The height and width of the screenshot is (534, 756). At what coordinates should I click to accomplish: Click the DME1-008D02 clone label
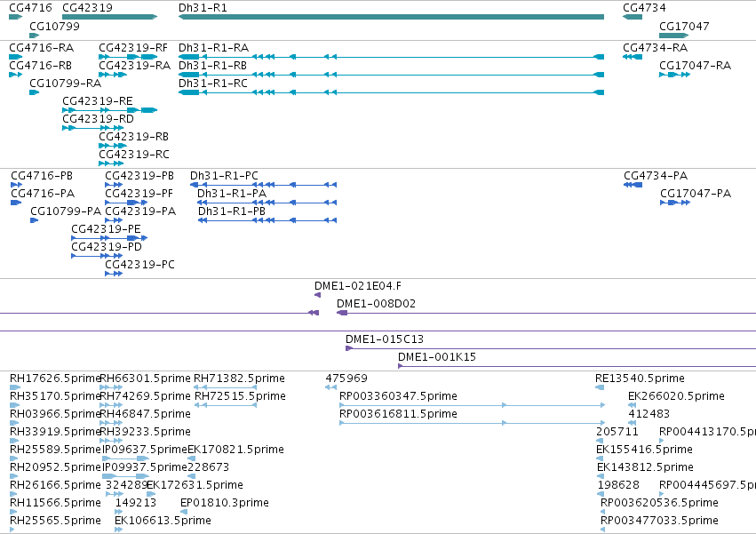coord(376,304)
